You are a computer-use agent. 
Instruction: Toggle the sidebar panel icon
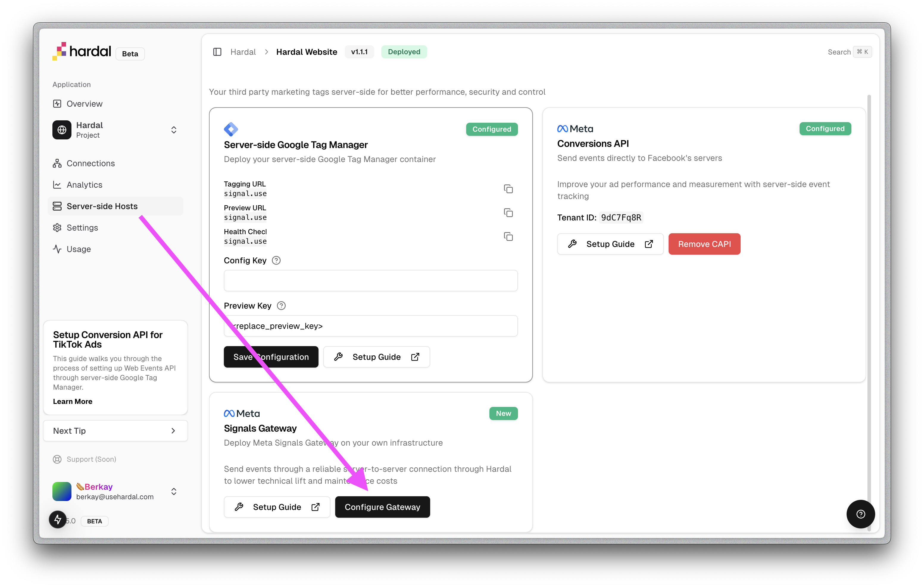coord(217,52)
